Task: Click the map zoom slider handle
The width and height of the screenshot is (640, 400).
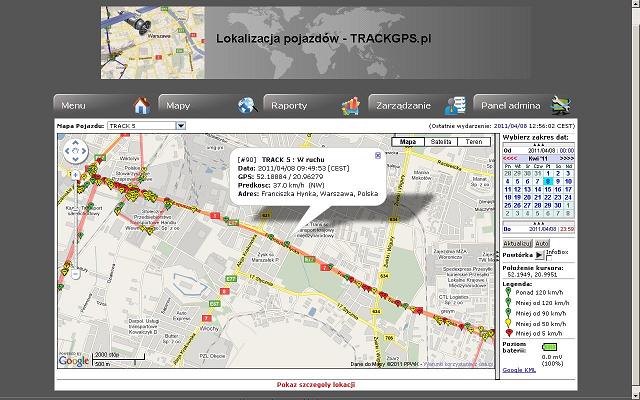Action: pos(76,210)
